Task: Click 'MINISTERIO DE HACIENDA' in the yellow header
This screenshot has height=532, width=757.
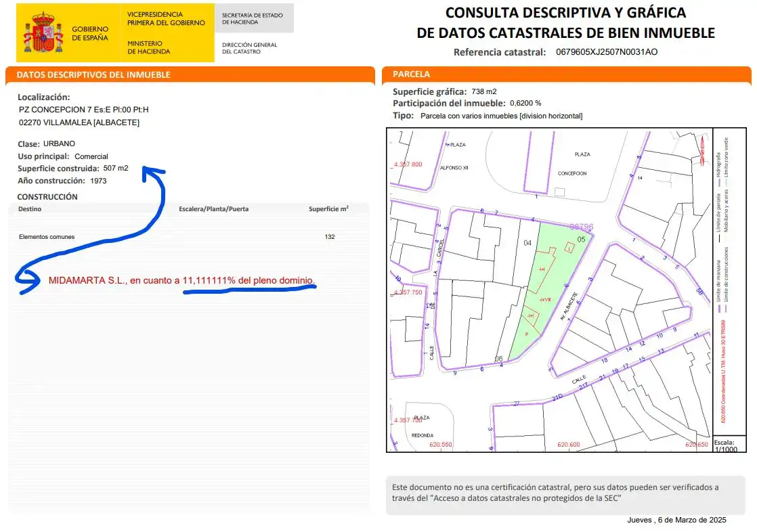Action: (149, 47)
